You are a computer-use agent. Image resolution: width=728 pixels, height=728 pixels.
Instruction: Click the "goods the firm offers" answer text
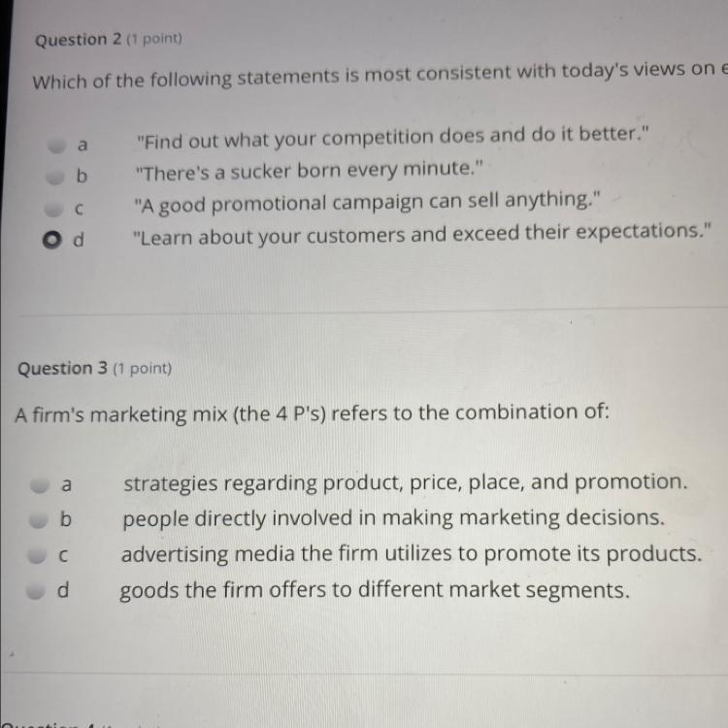click(x=375, y=590)
